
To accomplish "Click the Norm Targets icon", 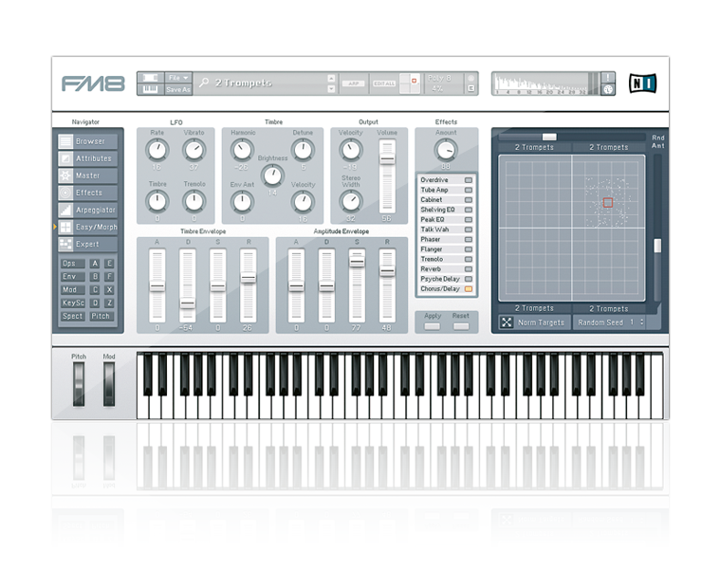I will tap(507, 322).
